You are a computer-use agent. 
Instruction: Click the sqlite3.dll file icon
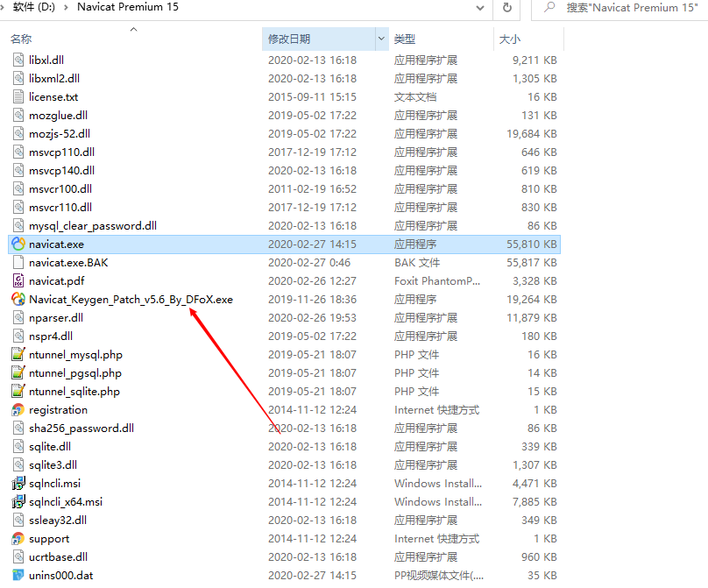pyautogui.click(x=18, y=465)
